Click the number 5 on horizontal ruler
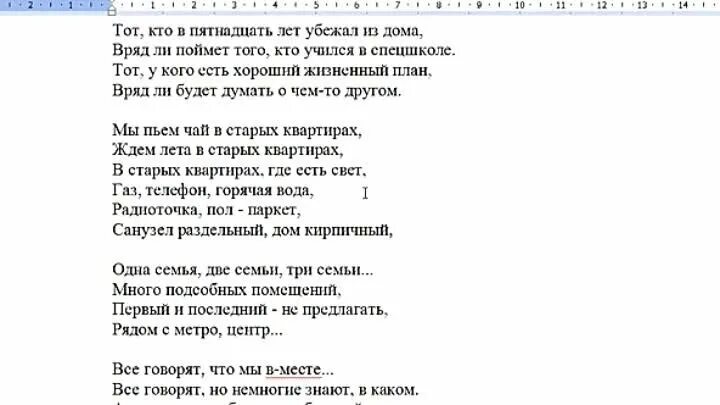The image size is (720, 405). point(316,6)
